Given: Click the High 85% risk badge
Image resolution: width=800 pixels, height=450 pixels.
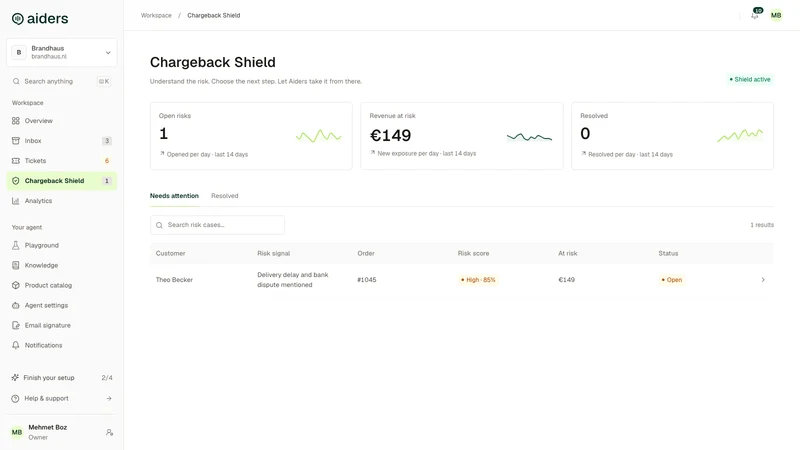Looking at the screenshot, I should 478,280.
